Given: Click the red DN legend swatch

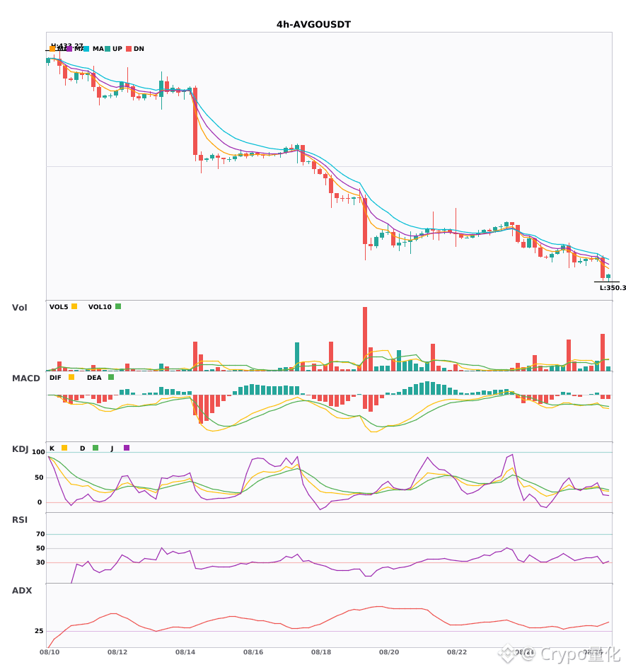Looking at the screenshot, I should tap(129, 49).
